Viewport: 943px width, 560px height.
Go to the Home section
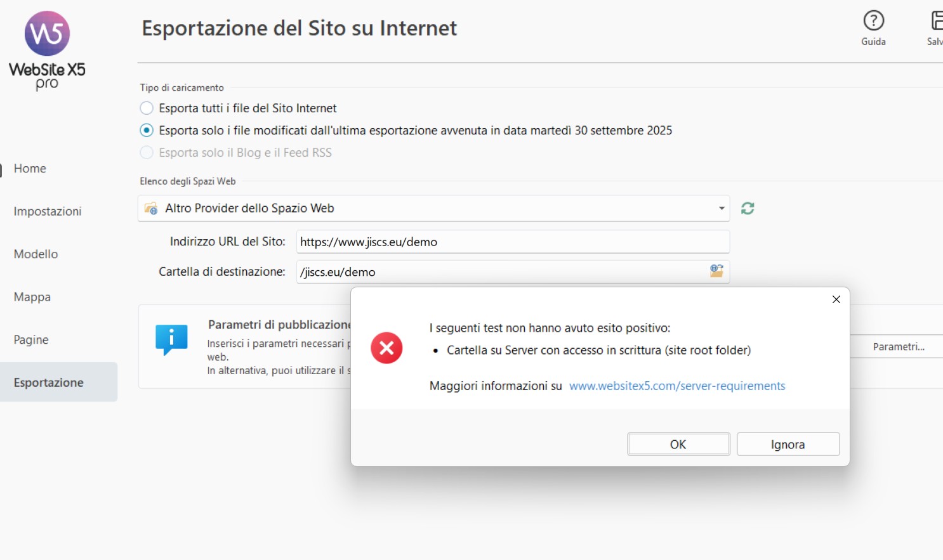click(x=30, y=168)
